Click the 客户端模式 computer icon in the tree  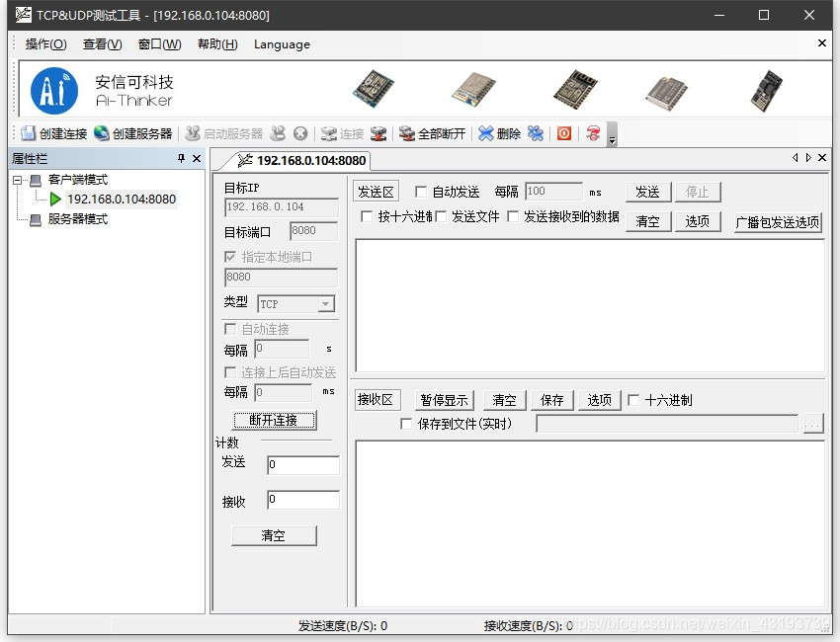click(x=36, y=180)
